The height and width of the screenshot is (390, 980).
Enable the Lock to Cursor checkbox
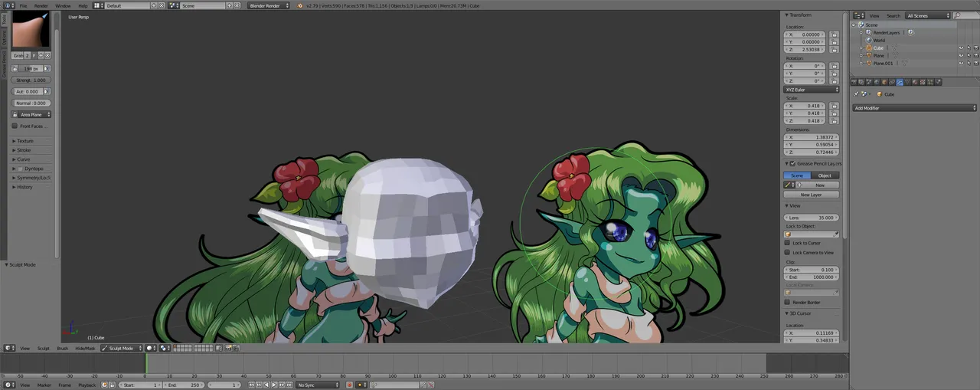pos(787,243)
